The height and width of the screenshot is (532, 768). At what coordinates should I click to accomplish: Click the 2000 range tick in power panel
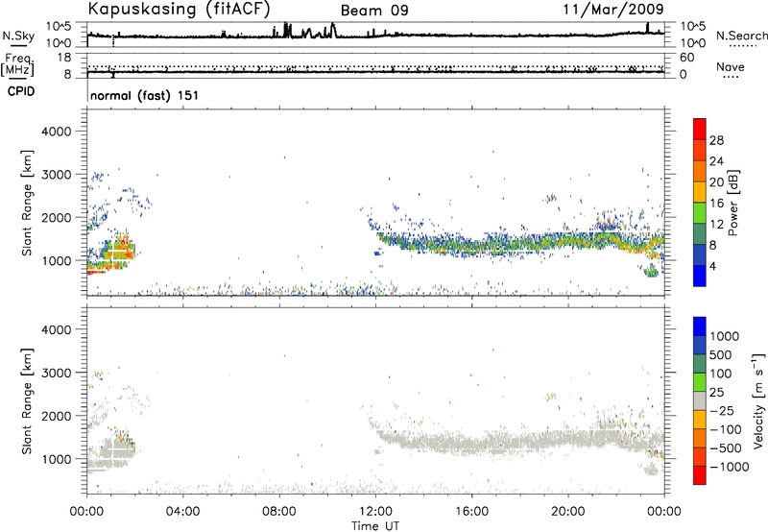pyautogui.click(x=57, y=217)
